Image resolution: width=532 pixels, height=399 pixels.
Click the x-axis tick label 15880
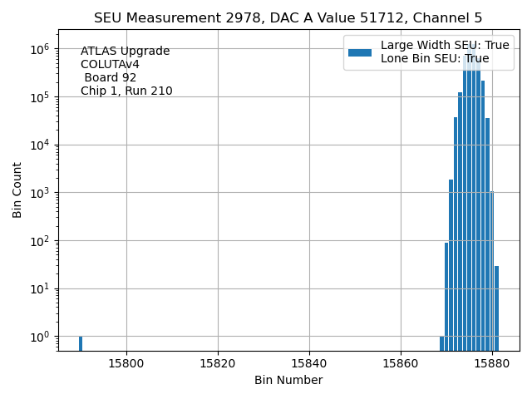tap(492, 363)
